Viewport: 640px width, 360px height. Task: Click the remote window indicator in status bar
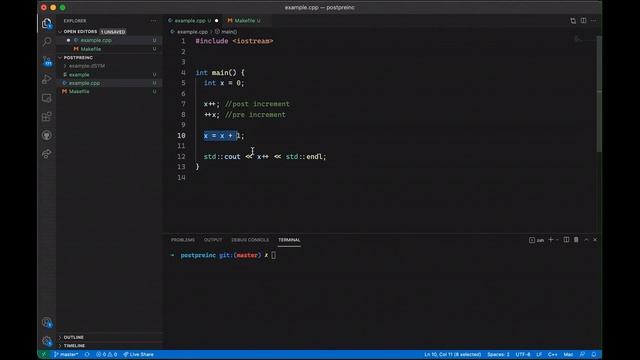coord(43,354)
